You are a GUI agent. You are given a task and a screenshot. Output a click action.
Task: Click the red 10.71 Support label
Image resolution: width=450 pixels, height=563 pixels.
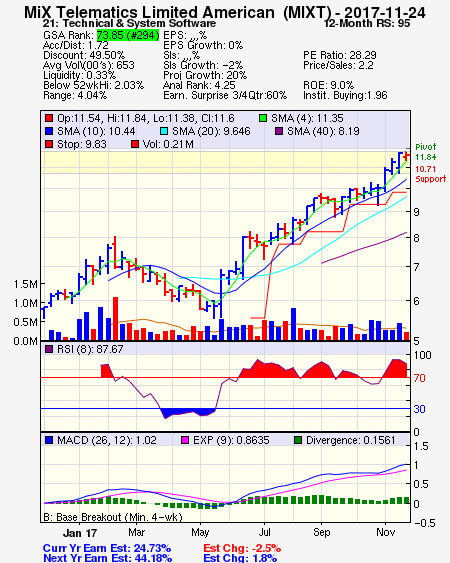pyautogui.click(x=430, y=174)
